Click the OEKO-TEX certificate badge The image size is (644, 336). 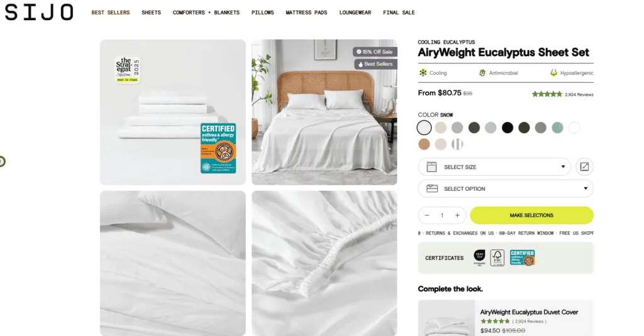click(479, 257)
